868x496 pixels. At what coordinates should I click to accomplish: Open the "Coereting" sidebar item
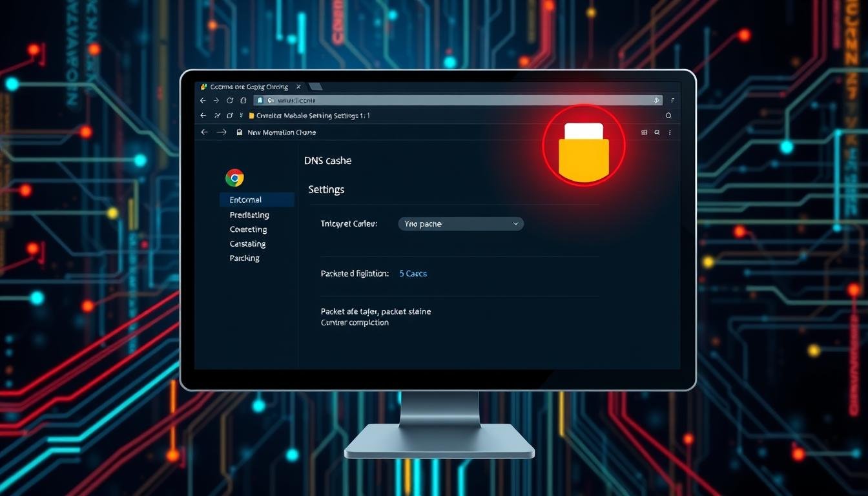click(248, 229)
